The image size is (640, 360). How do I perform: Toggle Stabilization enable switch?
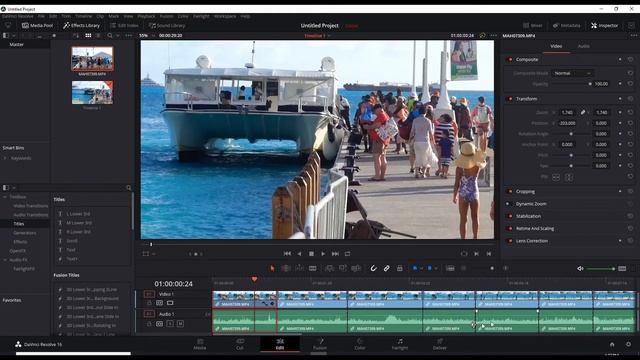(x=509, y=216)
